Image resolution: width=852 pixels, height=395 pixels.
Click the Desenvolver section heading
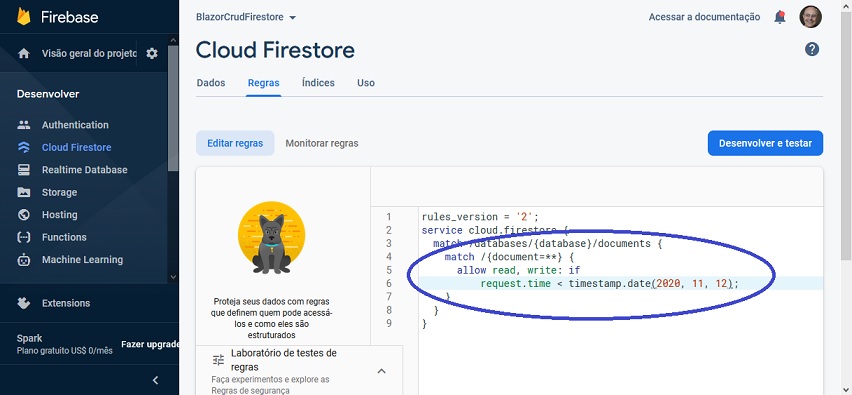[x=48, y=94]
